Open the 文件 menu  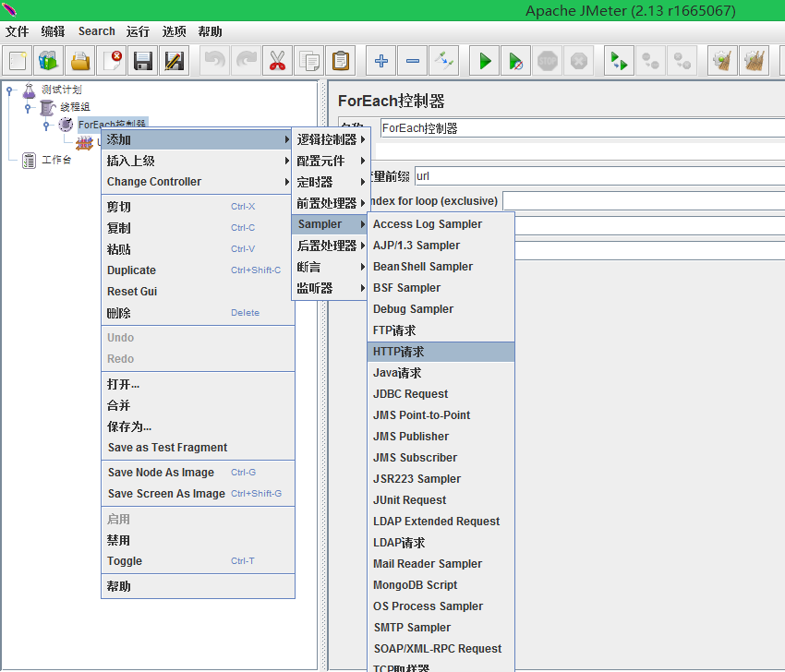[17, 31]
